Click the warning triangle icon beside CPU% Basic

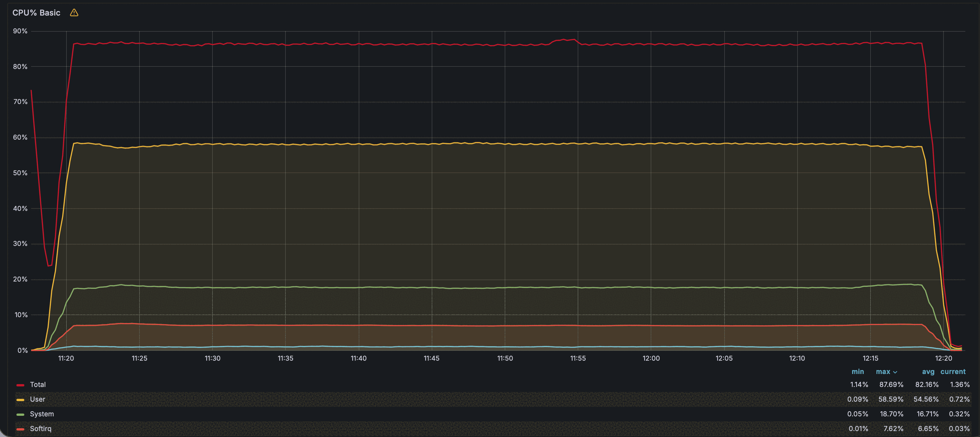point(74,12)
